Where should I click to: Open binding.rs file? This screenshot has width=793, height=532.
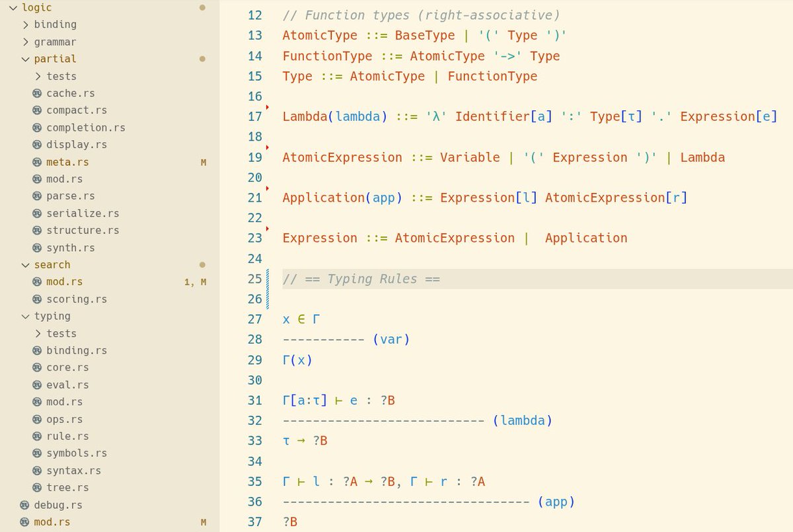pos(77,351)
